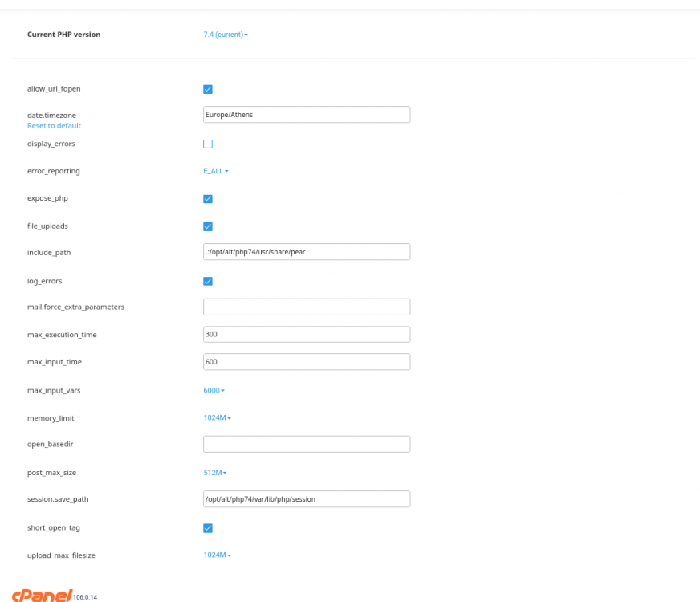Disable the short_open_tag checkbox
Viewport: 700px width, 602px height.
pos(208,528)
